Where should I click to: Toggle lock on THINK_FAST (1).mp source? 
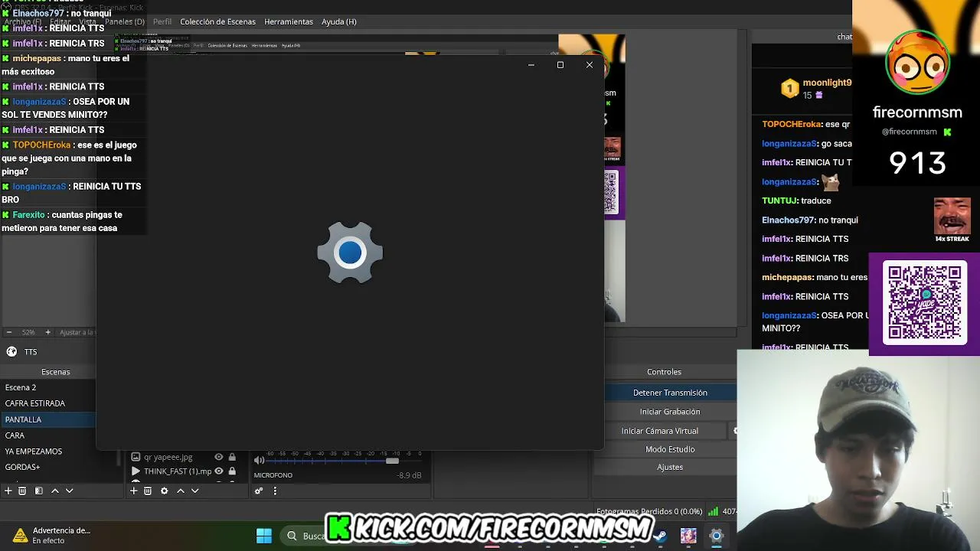pos(232,471)
